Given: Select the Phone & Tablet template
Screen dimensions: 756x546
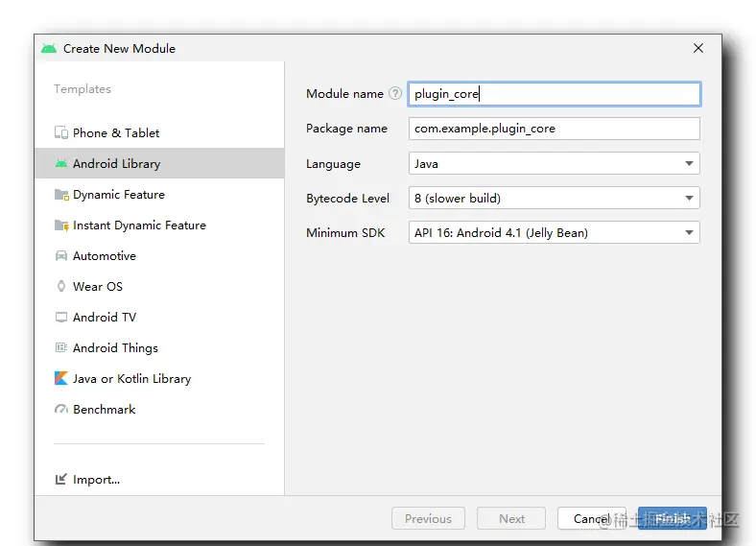Looking at the screenshot, I should (159, 132).
